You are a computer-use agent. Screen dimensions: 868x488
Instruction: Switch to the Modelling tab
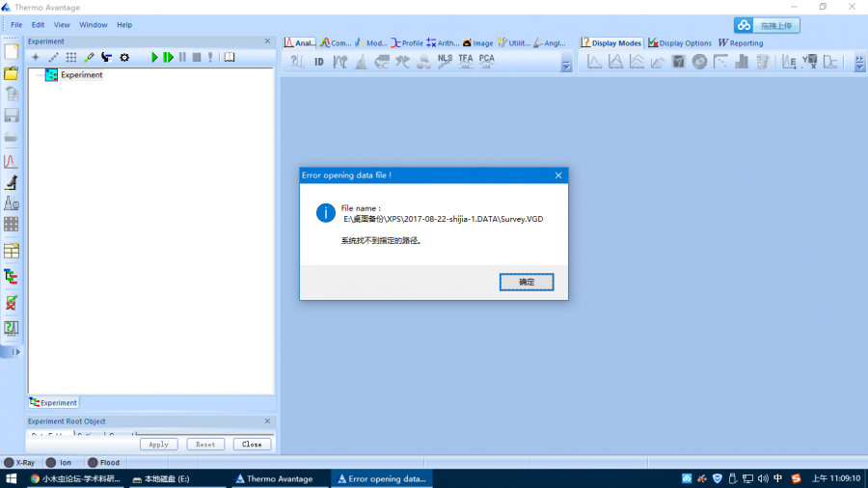pos(370,42)
